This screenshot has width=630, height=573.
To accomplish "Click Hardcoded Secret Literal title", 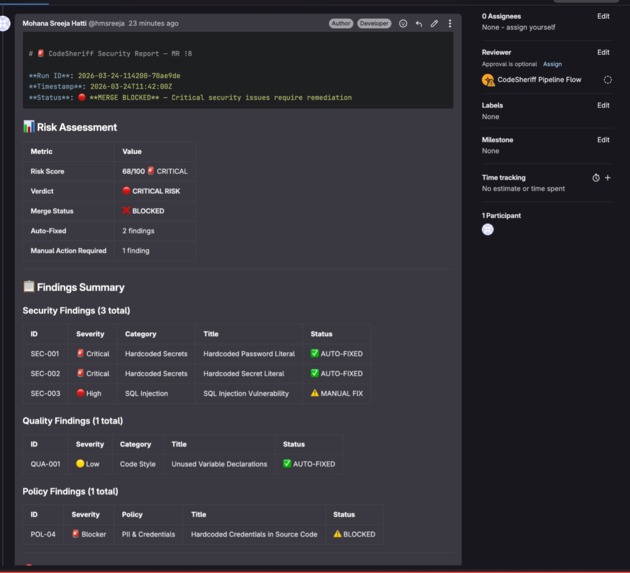I will click(243, 374).
